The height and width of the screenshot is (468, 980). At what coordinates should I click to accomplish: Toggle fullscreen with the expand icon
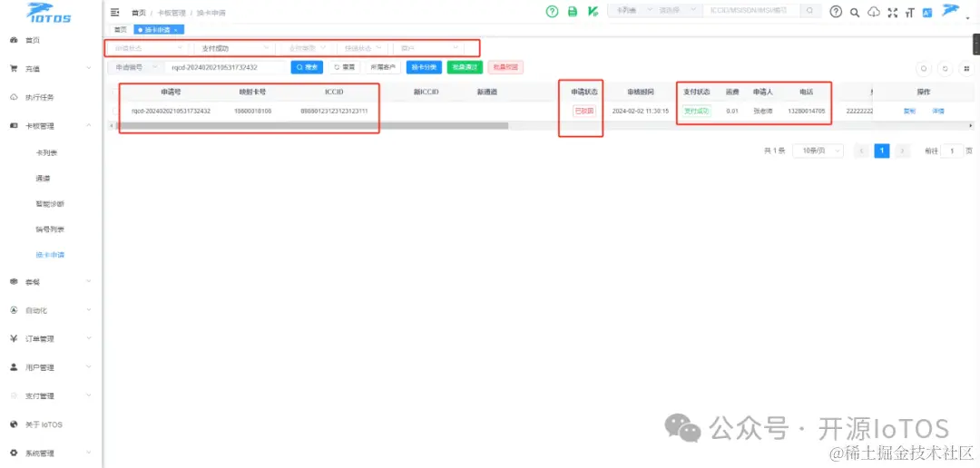click(x=893, y=12)
